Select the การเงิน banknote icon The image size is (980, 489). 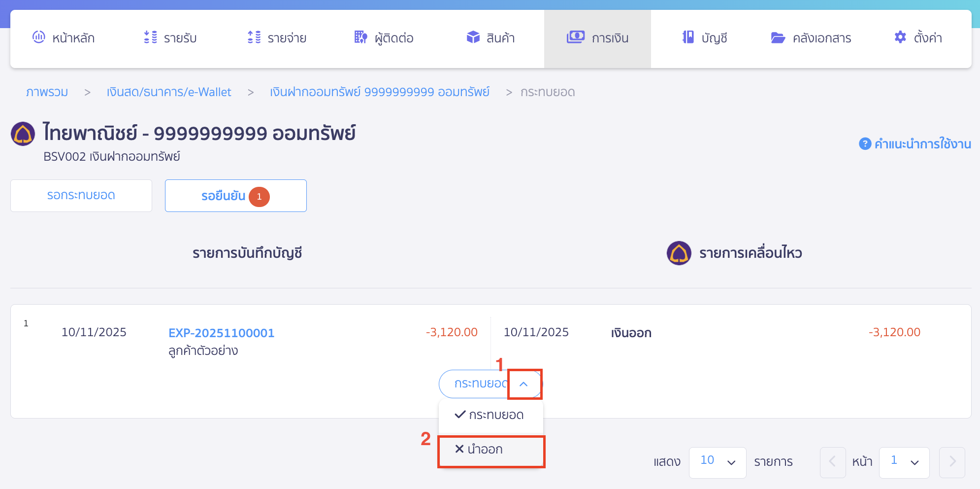575,37
